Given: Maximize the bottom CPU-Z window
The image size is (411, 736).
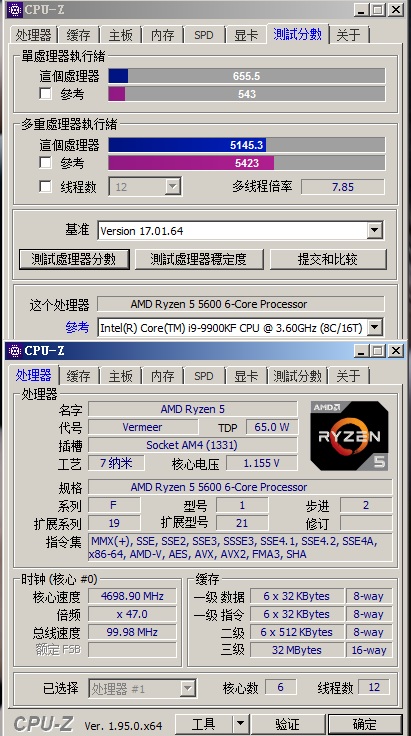Looking at the screenshot, I should coord(378,351).
